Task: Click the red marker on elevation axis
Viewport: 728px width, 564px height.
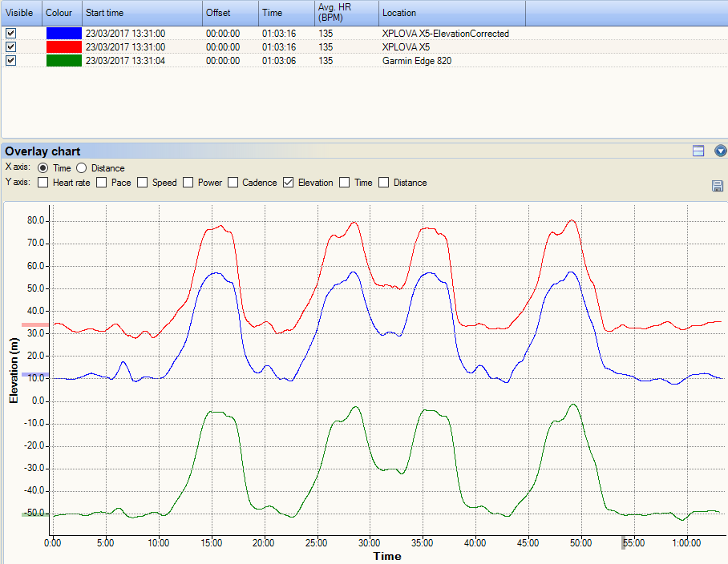Action: 34,325
